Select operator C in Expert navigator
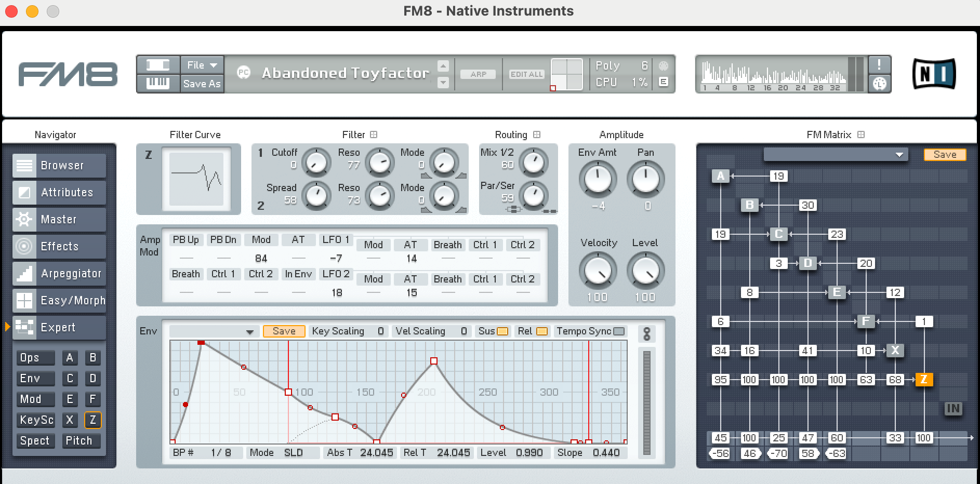The width and height of the screenshot is (980, 484). (x=70, y=379)
